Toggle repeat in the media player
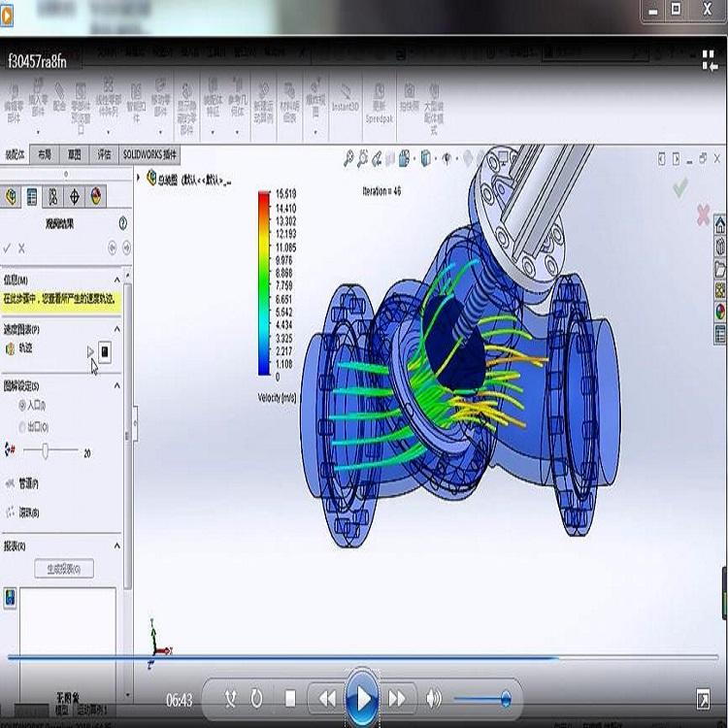The height and width of the screenshot is (728, 728). [256, 698]
